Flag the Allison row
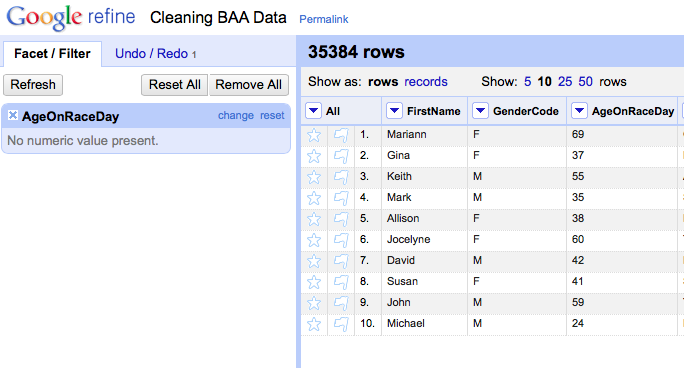The image size is (684, 368). click(341, 219)
